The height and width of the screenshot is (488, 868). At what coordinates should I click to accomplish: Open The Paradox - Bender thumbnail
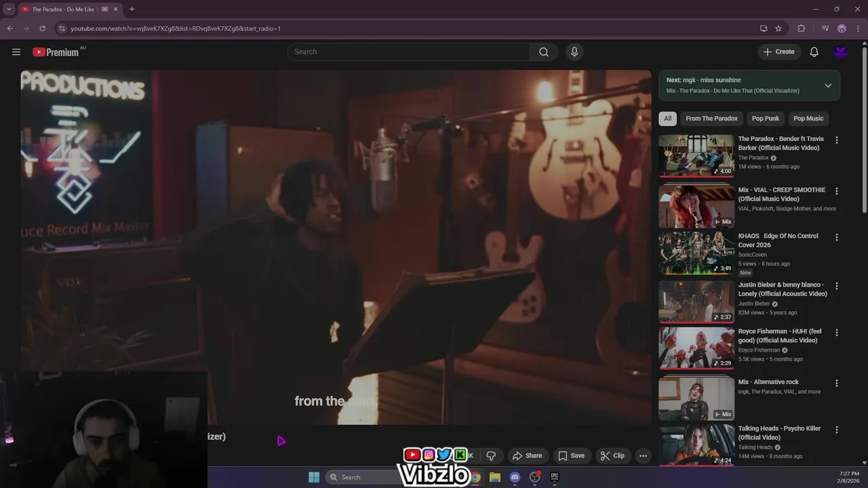tap(696, 155)
